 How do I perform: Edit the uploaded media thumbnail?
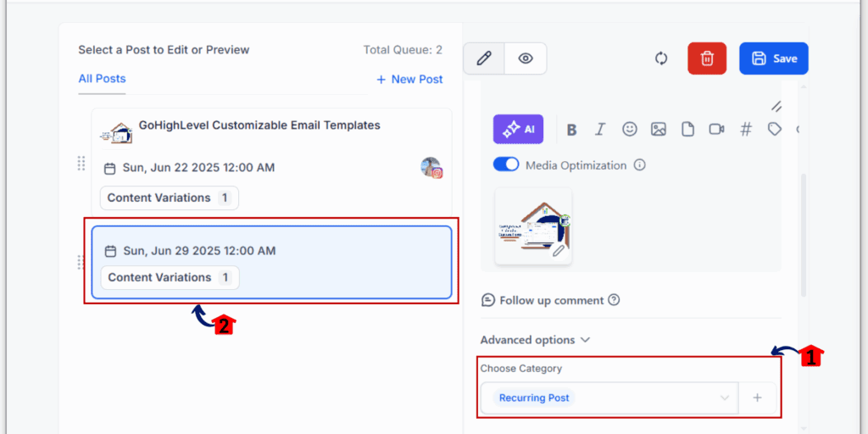(559, 251)
